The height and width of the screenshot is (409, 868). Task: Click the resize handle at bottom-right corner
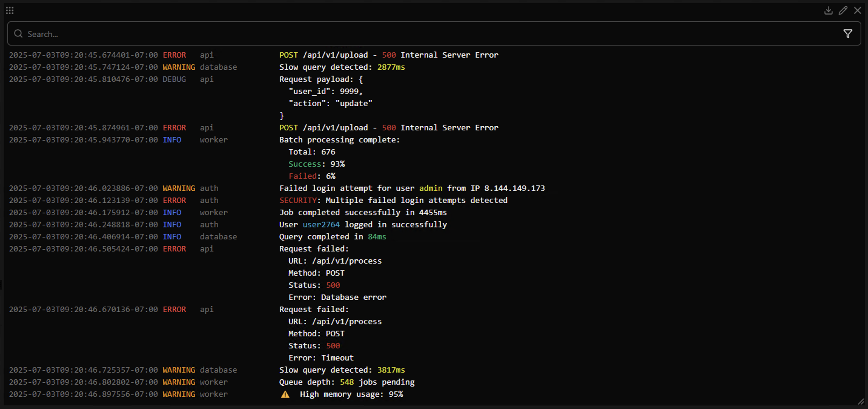(861, 402)
